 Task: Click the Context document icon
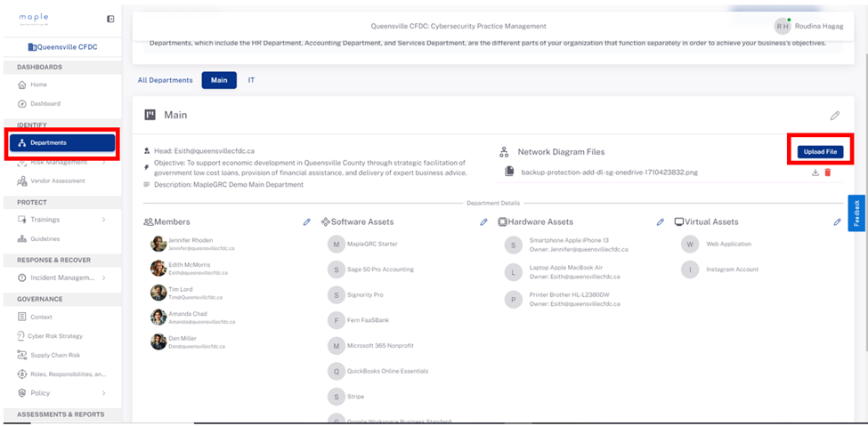pyautogui.click(x=22, y=317)
